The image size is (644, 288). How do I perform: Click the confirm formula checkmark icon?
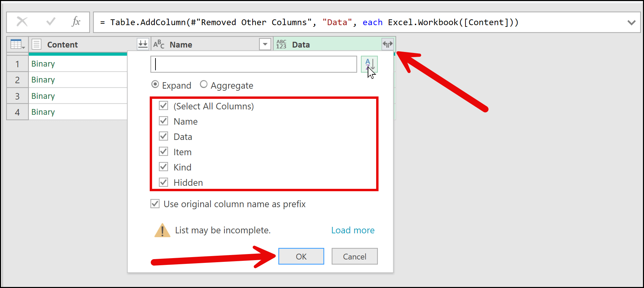coord(51,22)
